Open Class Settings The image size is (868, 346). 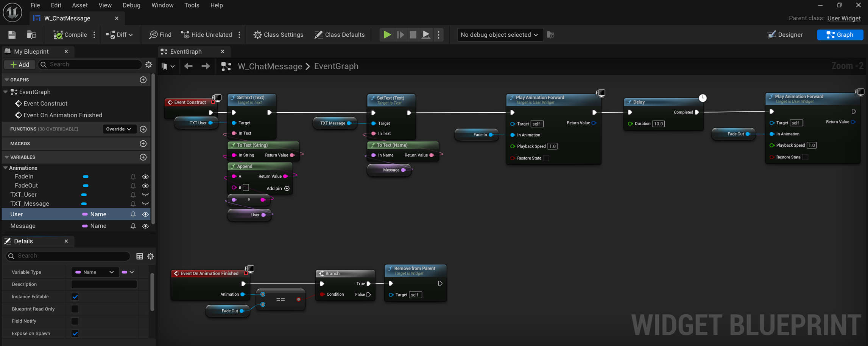(278, 34)
